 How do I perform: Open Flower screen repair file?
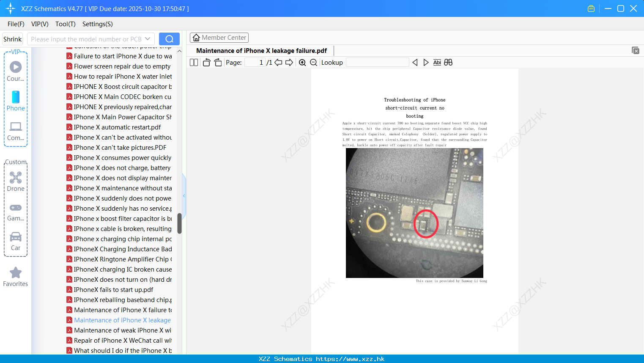click(x=118, y=66)
